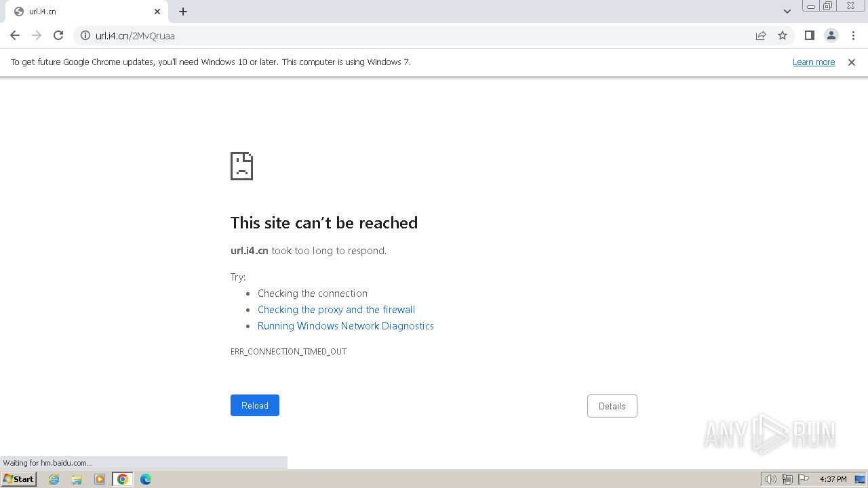This screenshot has height=488, width=868.
Task: Click the 'This site can't be reached' heading
Action: (x=324, y=223)
